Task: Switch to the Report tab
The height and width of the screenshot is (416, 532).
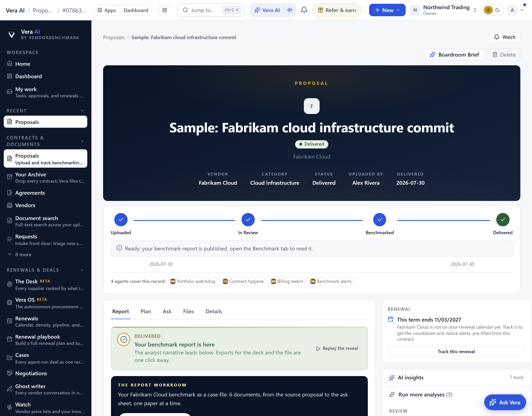Action: (120, 311)
